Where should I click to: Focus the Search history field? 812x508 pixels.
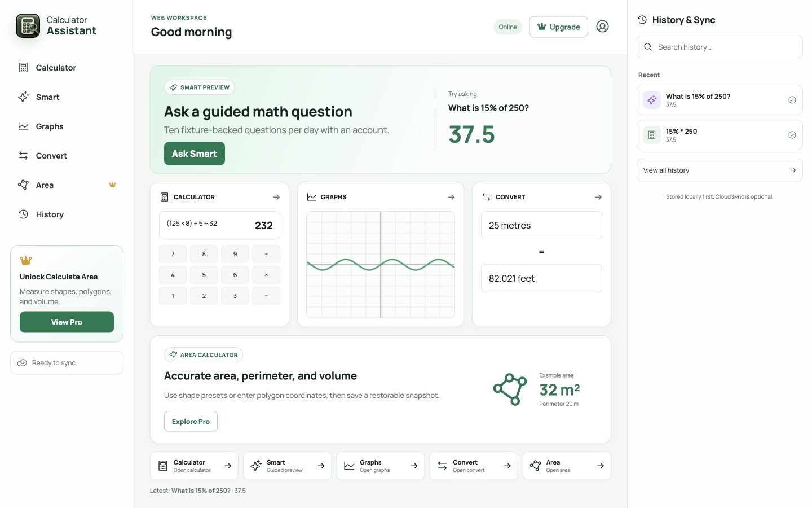(x=720, y=47)
